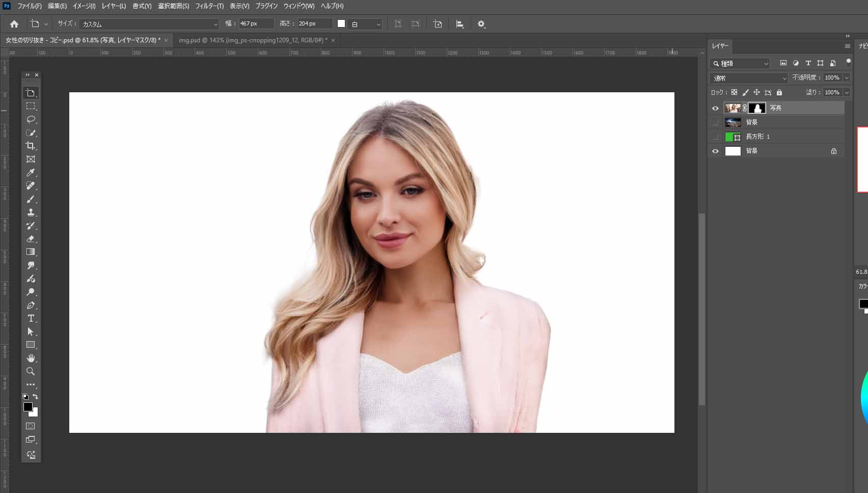Switch to the img.psd document tab

coord(253,40)
